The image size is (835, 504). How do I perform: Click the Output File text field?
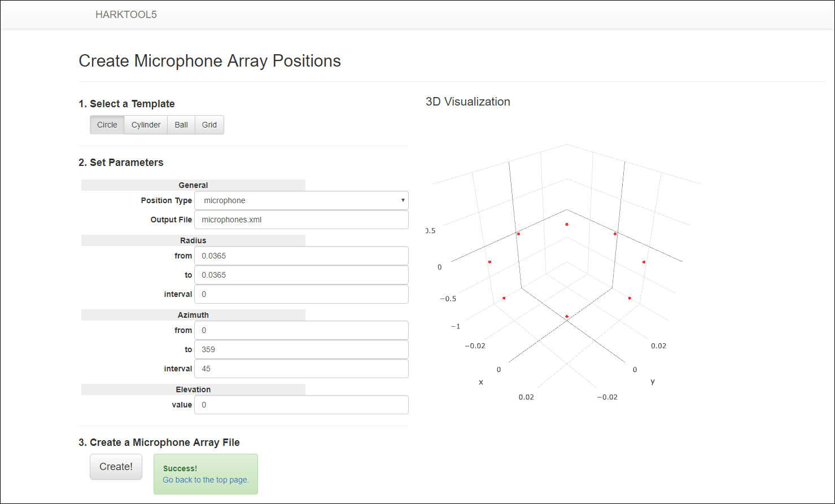[x=301, y=220]
